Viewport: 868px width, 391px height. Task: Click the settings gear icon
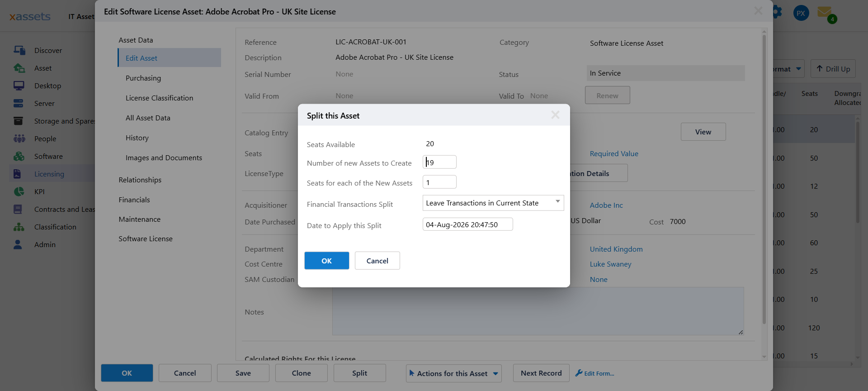pos(777,12)
